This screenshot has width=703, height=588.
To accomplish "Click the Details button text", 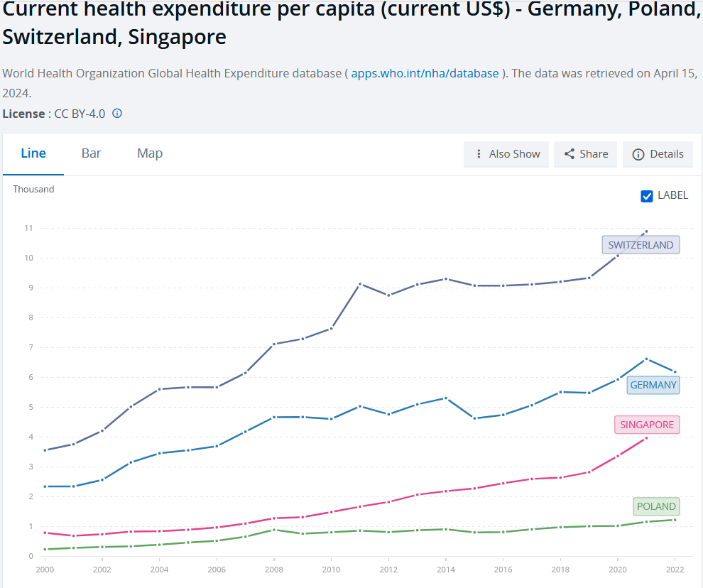I will coord(667,154).
